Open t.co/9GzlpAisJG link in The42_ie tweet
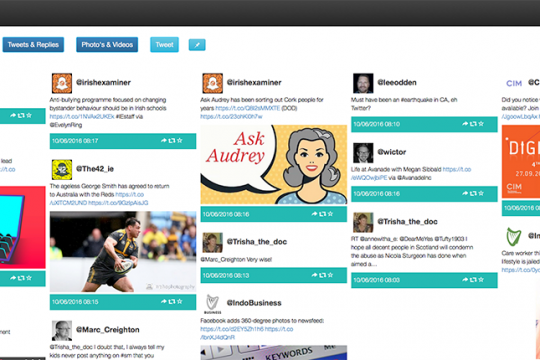Screen dimensions: 540x360 point(118,203)
